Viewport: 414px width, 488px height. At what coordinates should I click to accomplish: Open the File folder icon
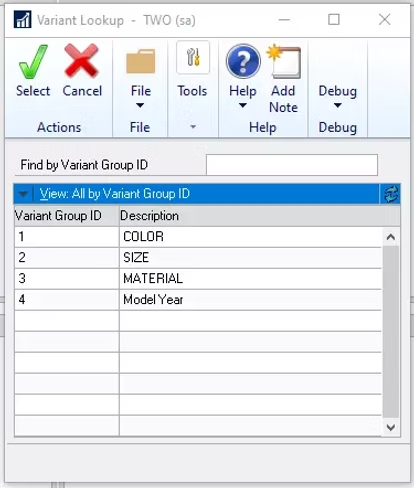pyautogui.click(x=140, y=61)
